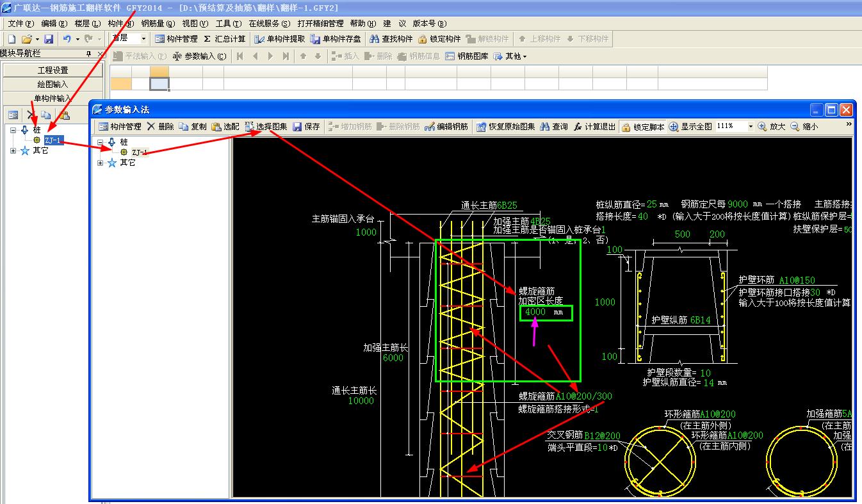Open the 其他 dropdown in secondary toolbar
This screenshot has width=862, height=504.
tap(510, 56)
